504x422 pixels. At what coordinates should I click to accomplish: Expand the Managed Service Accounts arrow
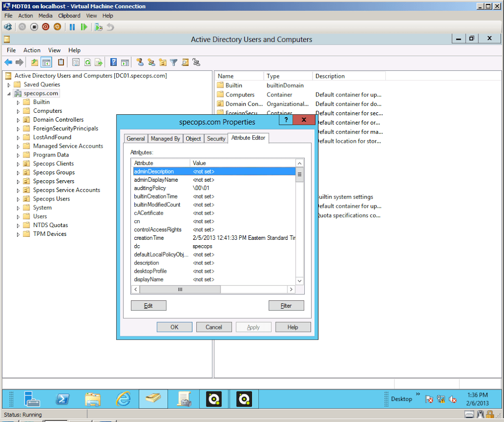click(x=18, y=146)
